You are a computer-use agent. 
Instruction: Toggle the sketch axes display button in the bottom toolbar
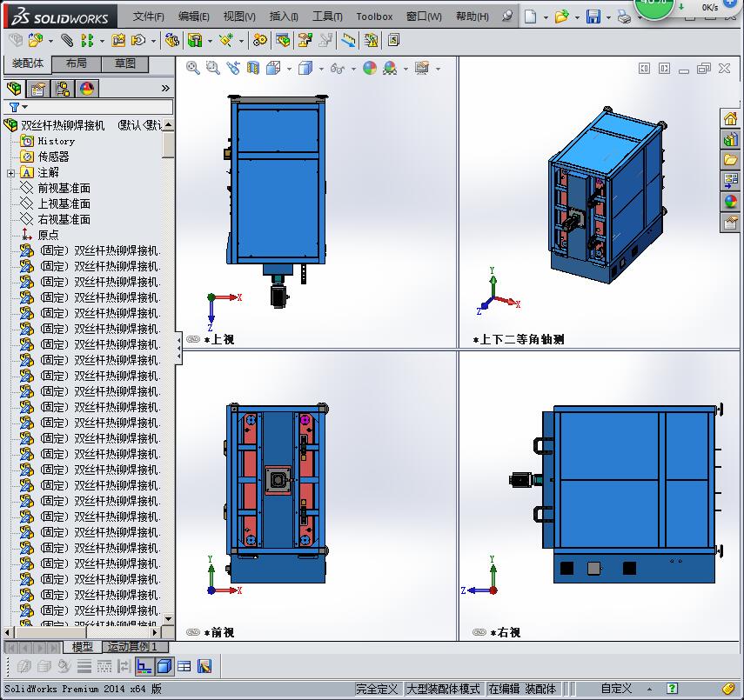(144, 666)
